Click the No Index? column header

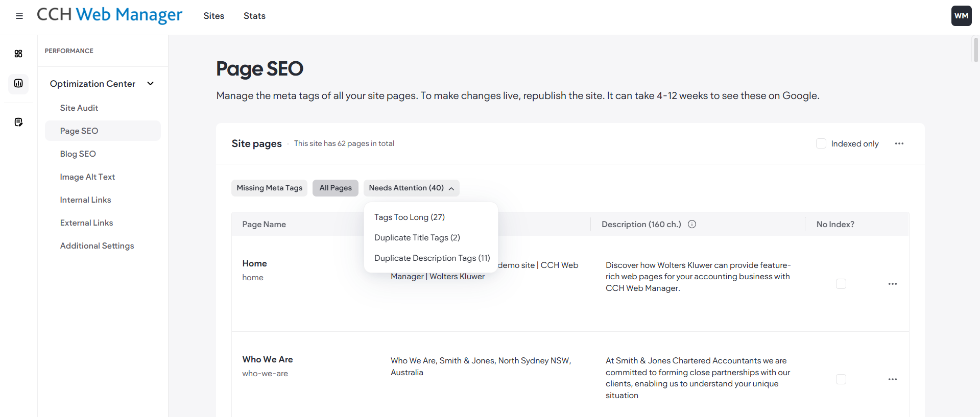pyautogui.click(x=835, y=224)
